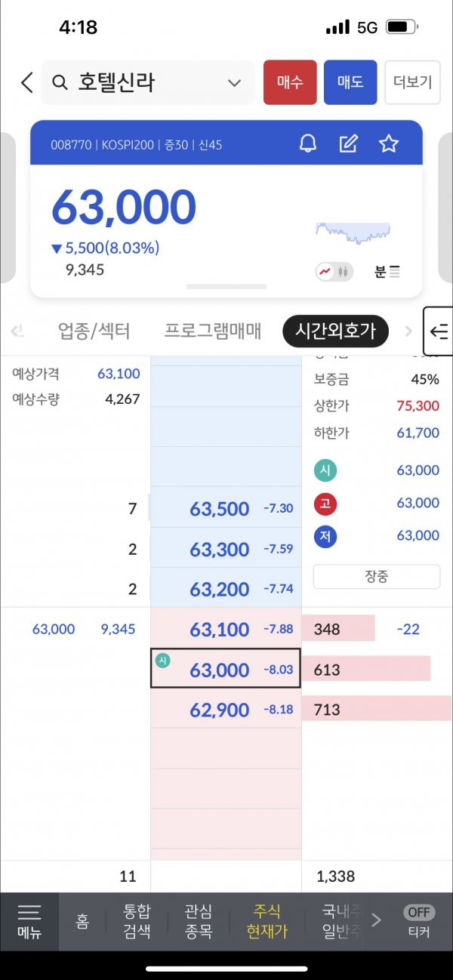453x980 pixels.
Task: Open the 메뉴 hamburger icon
Action: click(x=29, y=920)
